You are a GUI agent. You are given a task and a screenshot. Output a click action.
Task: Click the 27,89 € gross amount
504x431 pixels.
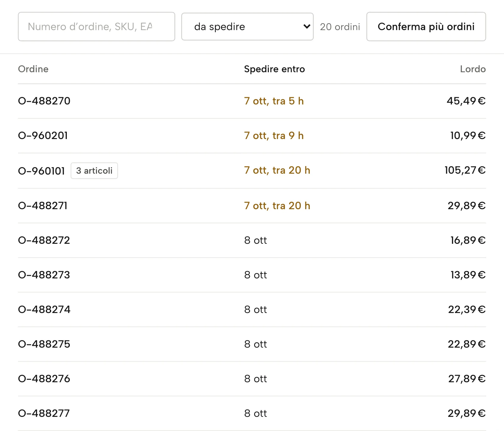coord(467,379)
